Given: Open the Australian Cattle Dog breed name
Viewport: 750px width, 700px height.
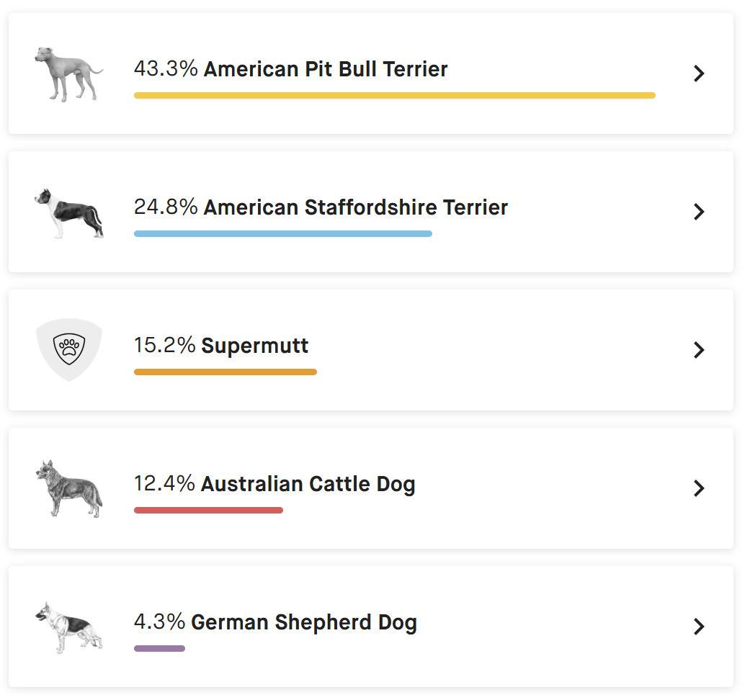Looking at the screenshot, I should pyautogui.click(x=309, y=483).
